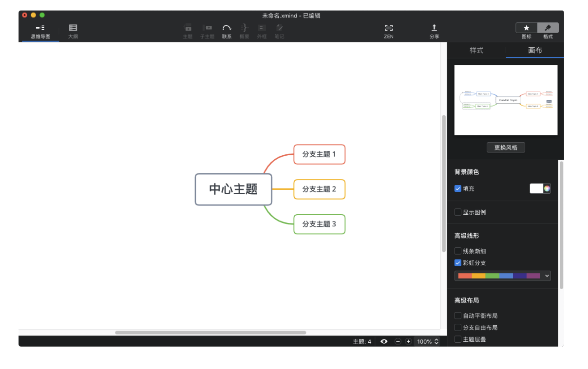Click the 更换风格 button
Image resolution: width=588 pixels, height=369 pixels.
click(x=505, y=147)
